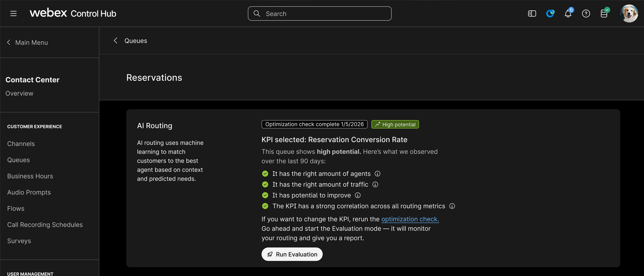Navigate back to Queues via chevron

click(x=116, y=40)
